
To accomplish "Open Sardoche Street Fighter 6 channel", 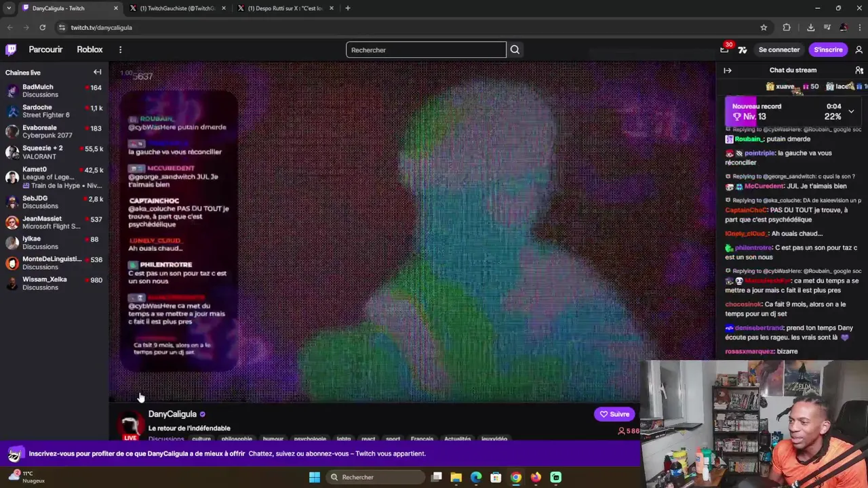I will (54, 111).
